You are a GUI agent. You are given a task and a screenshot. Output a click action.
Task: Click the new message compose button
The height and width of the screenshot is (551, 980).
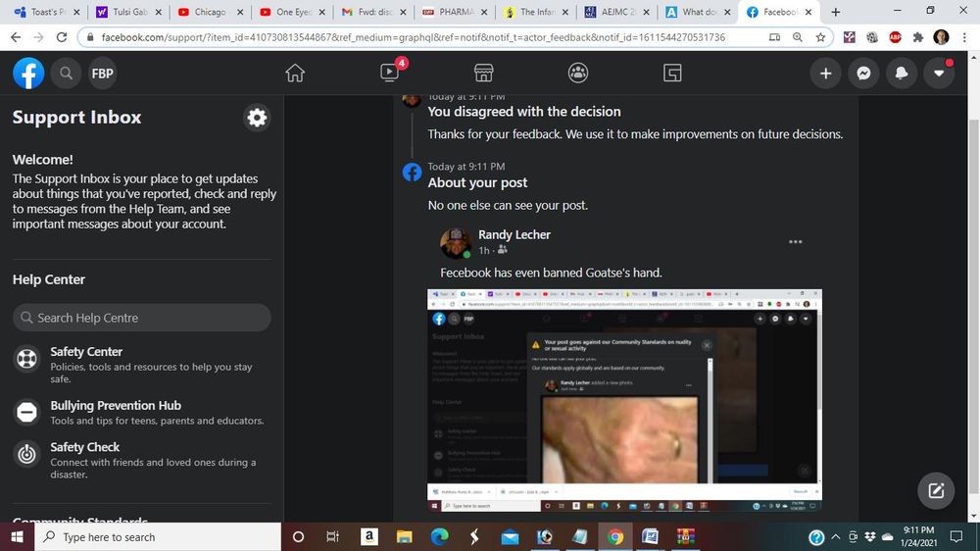(x=936, y=490)
